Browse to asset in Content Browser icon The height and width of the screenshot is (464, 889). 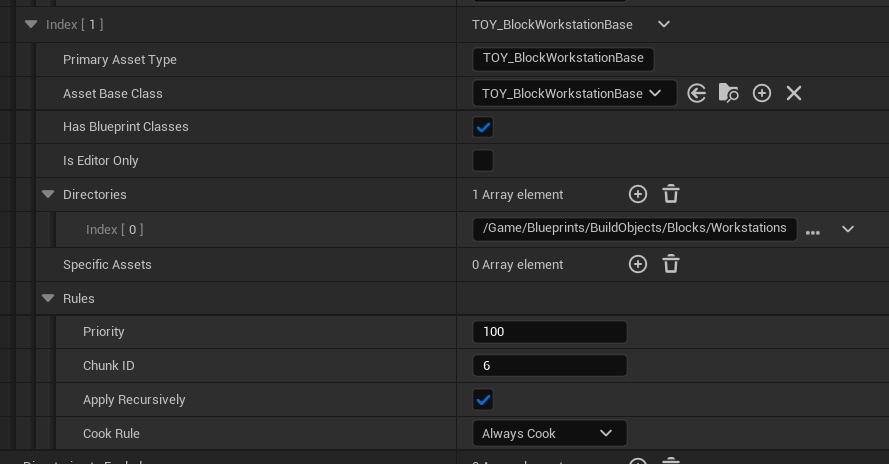pos(729,93)
